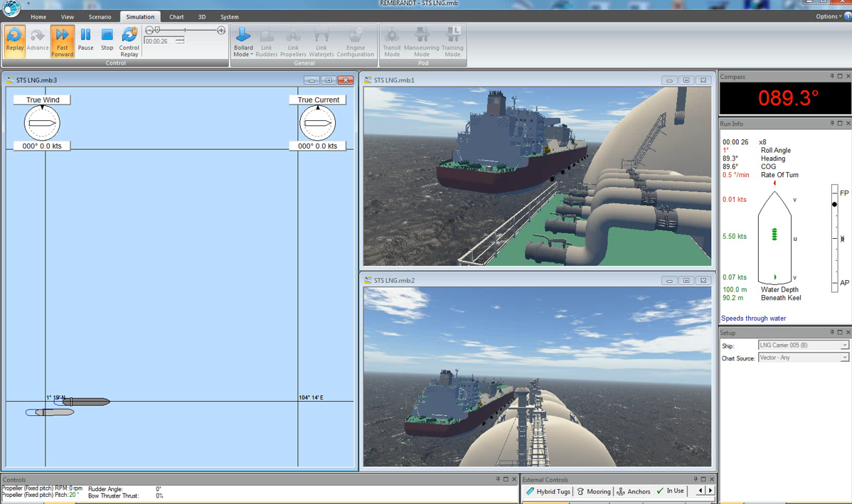Toggle the In Use checkmark

click(x=670, y=490)
